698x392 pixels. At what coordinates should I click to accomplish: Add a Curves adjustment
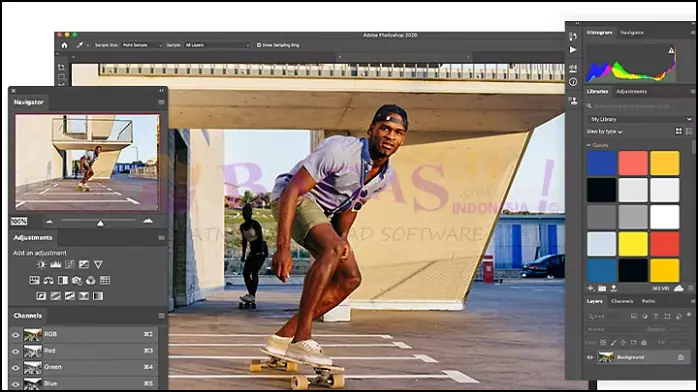pyautogui.click(x=70, y=264)
